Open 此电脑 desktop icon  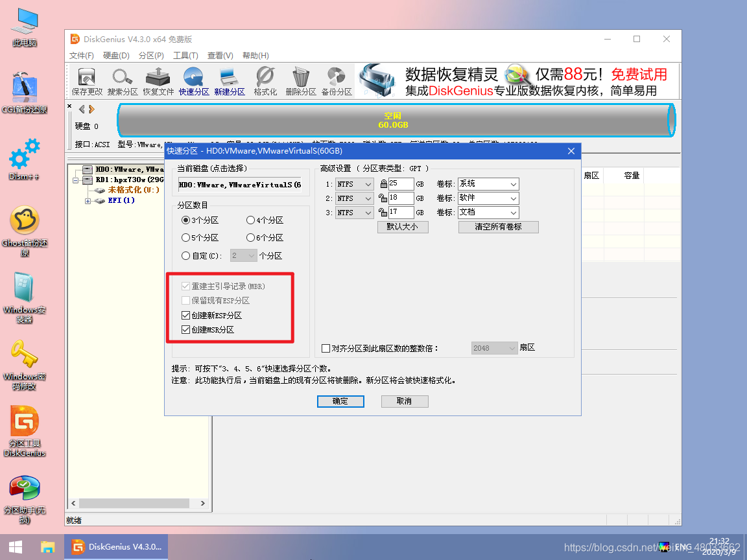[25, 28]
